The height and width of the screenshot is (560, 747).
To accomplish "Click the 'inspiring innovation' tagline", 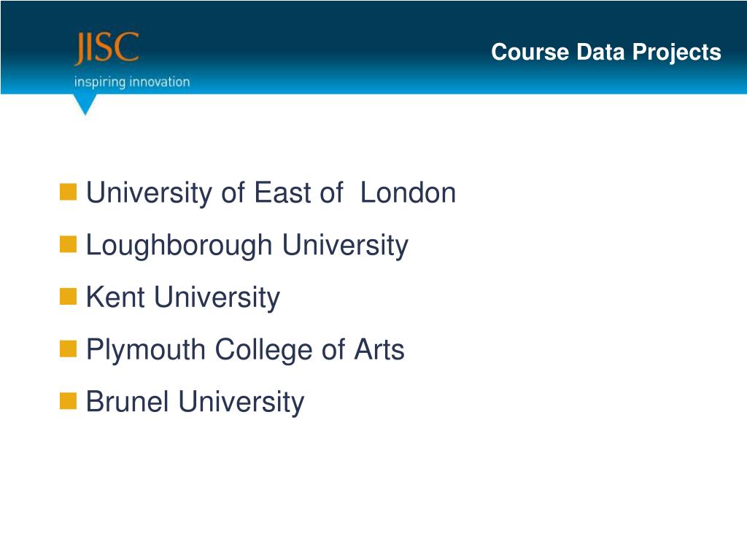I will click(x=131, y=82).
